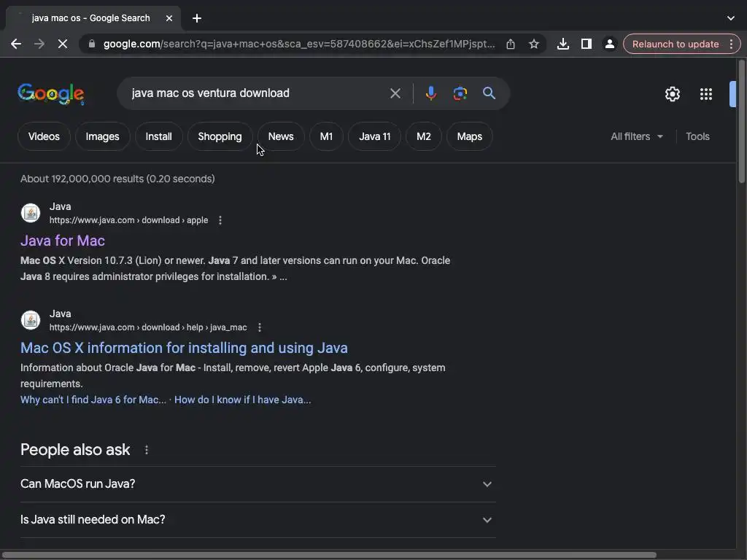Go to Google home via logo
747x560 pixels.
(x=51, y=94)
